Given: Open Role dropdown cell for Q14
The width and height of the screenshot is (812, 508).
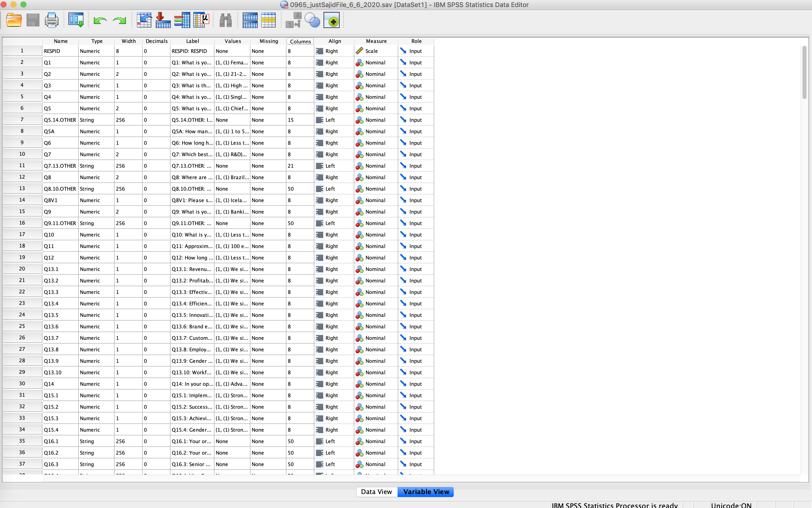Looking at the screenshot, I should coord(416,384).
